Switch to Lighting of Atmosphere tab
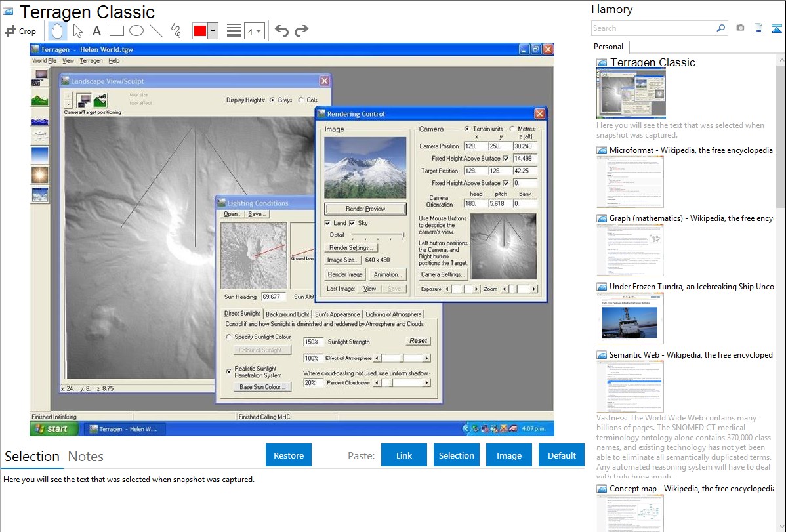The image size is (786, 532). (394, 314)
